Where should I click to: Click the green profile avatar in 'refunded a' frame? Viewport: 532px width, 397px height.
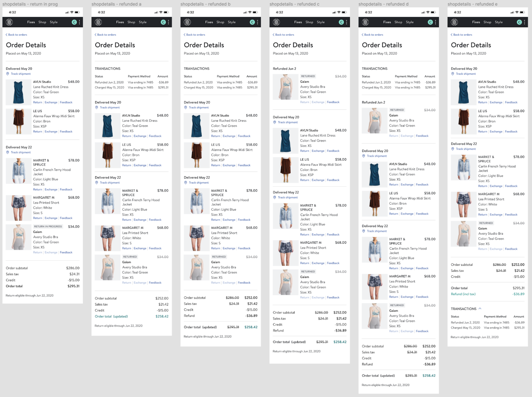tap(163, 22)
